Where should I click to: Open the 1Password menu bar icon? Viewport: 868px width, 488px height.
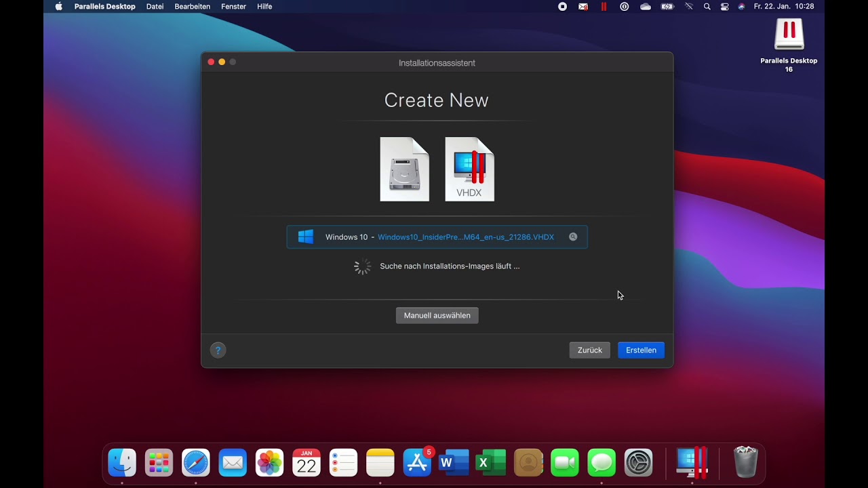tap(625, 7)
